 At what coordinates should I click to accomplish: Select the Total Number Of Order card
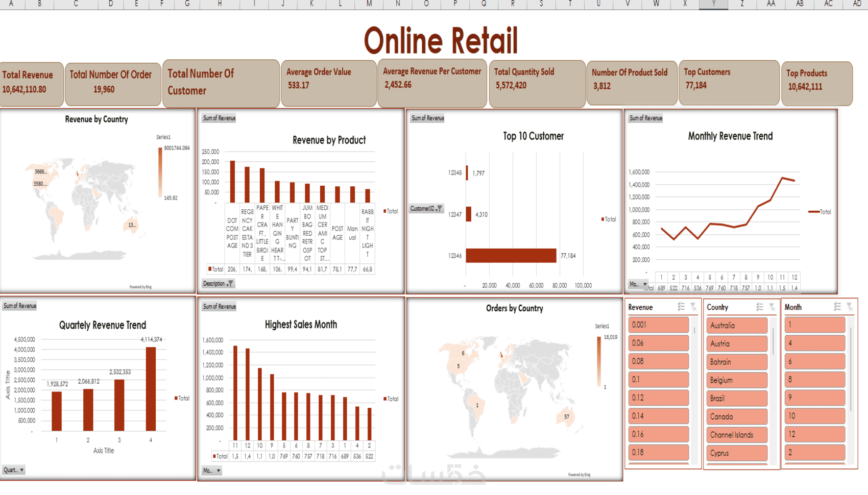click(x=113, y=84)
